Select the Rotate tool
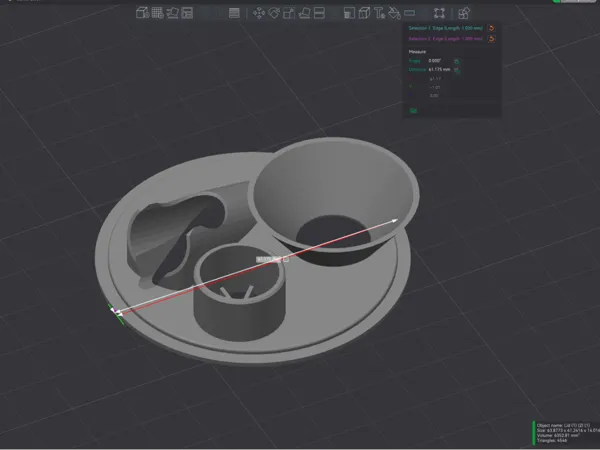 274,13
